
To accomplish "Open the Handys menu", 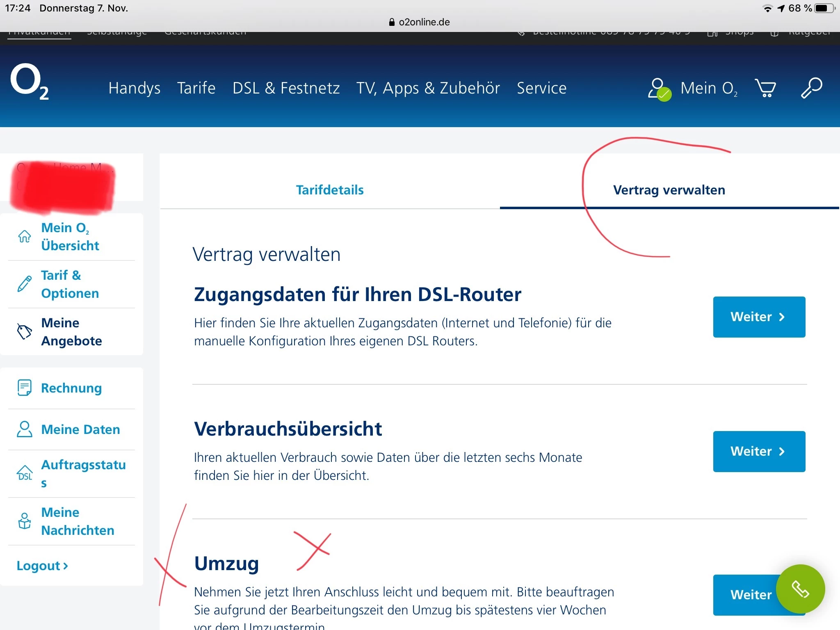I will pos(134,88).
